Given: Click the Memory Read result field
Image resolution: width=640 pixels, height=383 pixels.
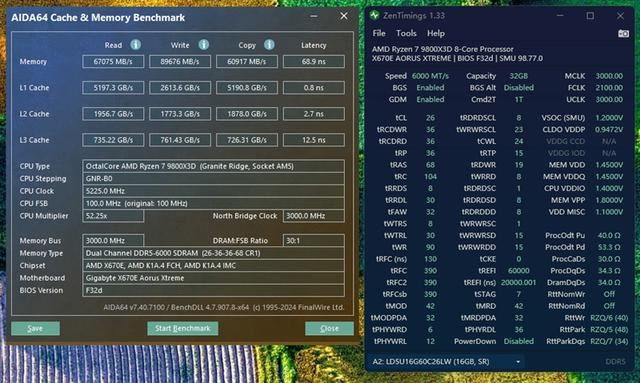Looking at the screenshot, I should point(113,62).
